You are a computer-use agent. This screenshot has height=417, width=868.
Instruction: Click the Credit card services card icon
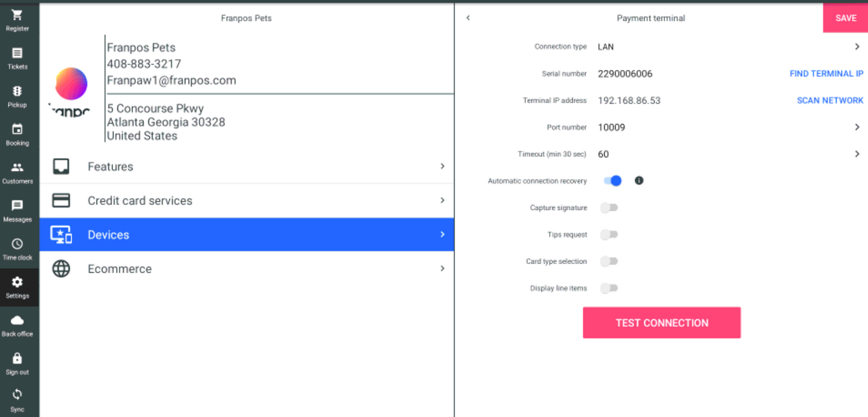61,200
